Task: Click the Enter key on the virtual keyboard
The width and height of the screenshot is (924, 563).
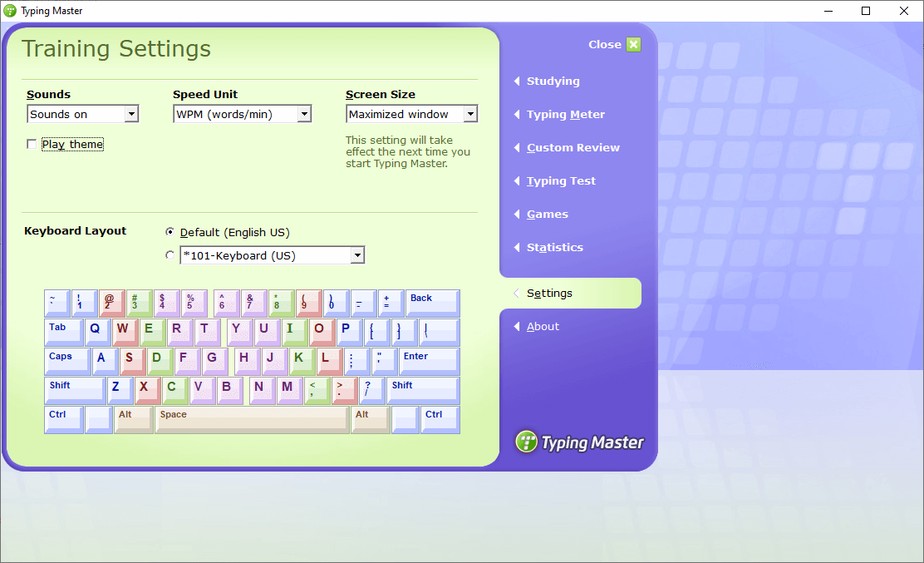Action: tap(427, 360)
